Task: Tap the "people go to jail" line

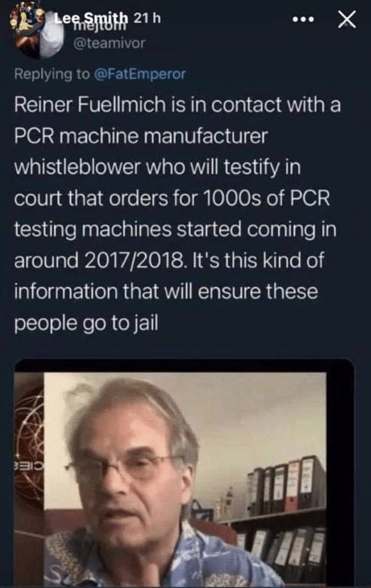Action: click(x=87, y=323)
